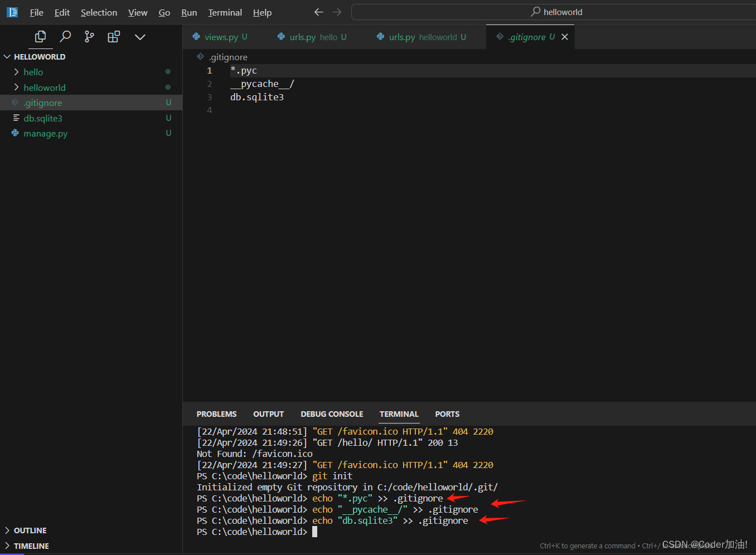Open the Terminal menu in menu bar
The height and width of the screenshot is (555, 756).
tap(225, 12)
